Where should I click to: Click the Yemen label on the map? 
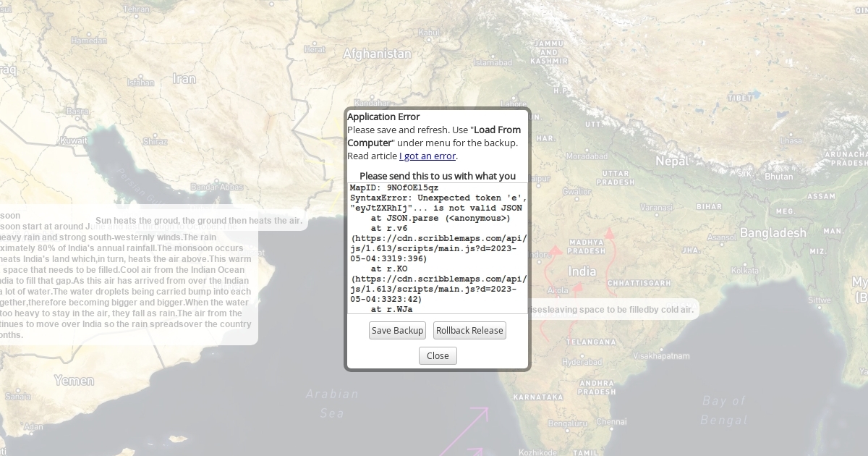click(x=74, y=381)
